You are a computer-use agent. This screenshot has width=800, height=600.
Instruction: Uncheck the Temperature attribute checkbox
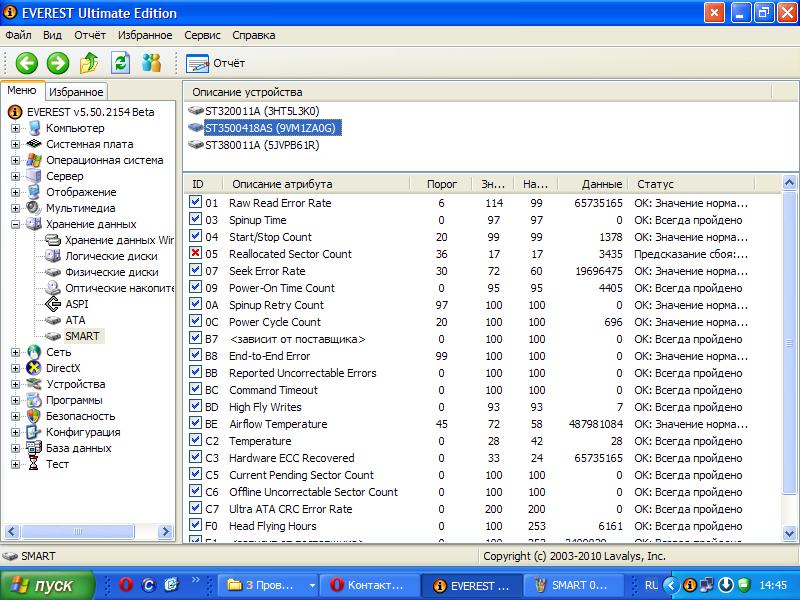coord(196,441)
